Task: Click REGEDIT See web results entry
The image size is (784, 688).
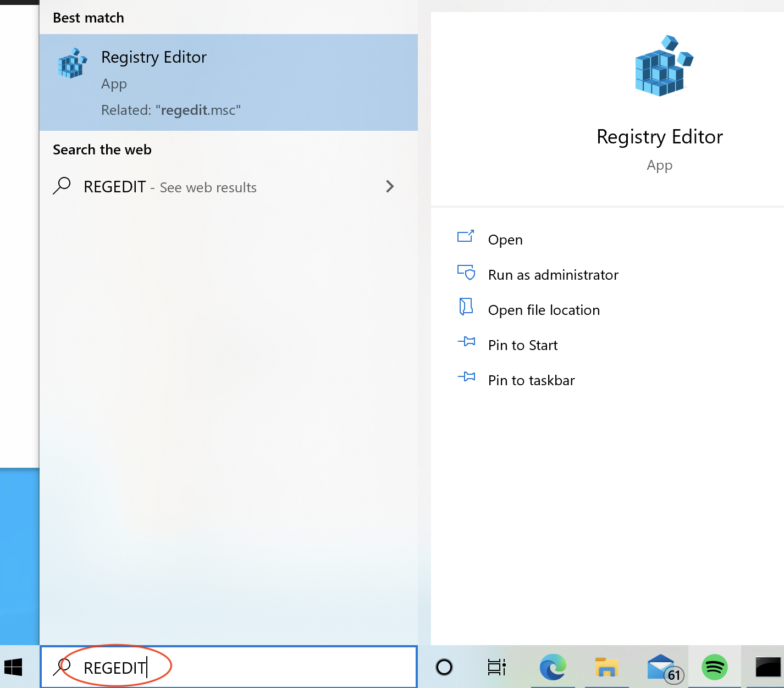Action: click(x=170, y=187)
